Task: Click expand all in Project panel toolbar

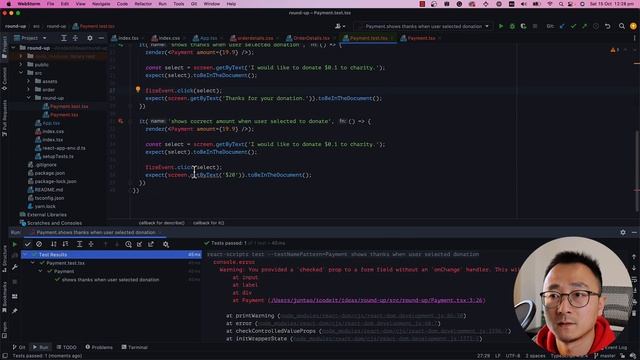Action: (x=64, y=38)
